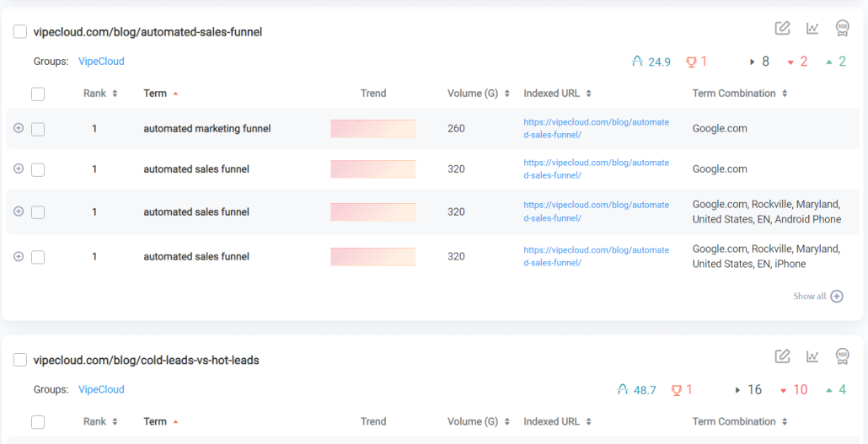The height and width of the screenshot is (444, 868).
Task: Expand the automated sales funnel Google.com-only row
Action: click(19, 169)
